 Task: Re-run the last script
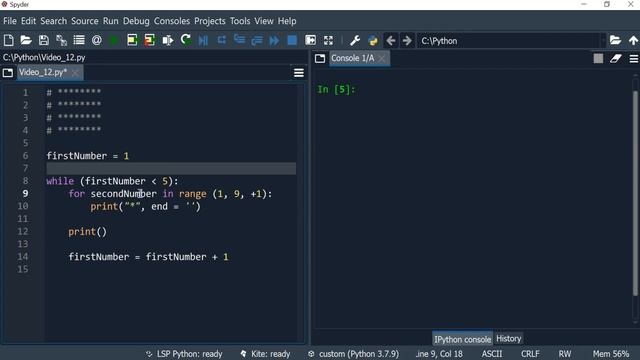(186, 40)
